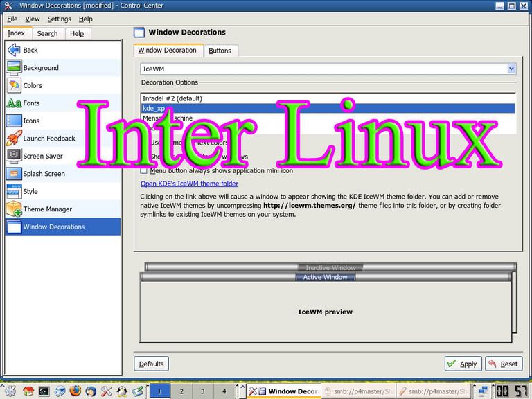Image resolution: width=532 pixels, height=399 pixels.
Task: Click the Defaults button
Action: tap(151, 364)
